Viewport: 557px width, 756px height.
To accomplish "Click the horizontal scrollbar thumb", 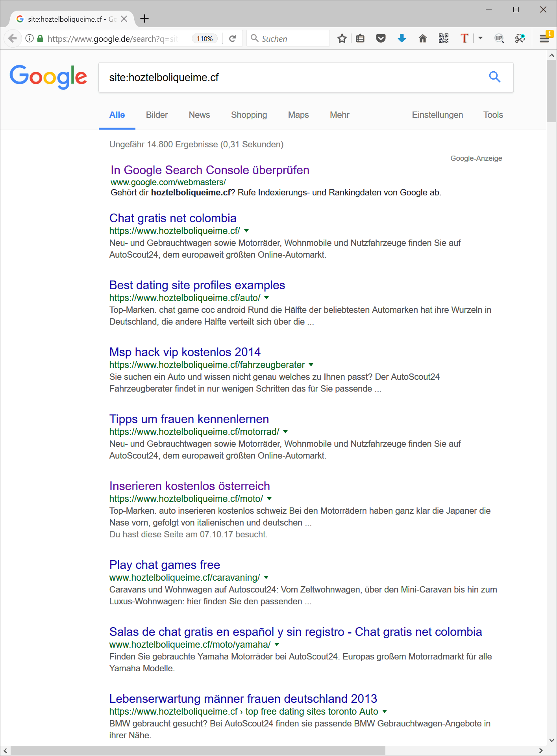I will point(198,750).
